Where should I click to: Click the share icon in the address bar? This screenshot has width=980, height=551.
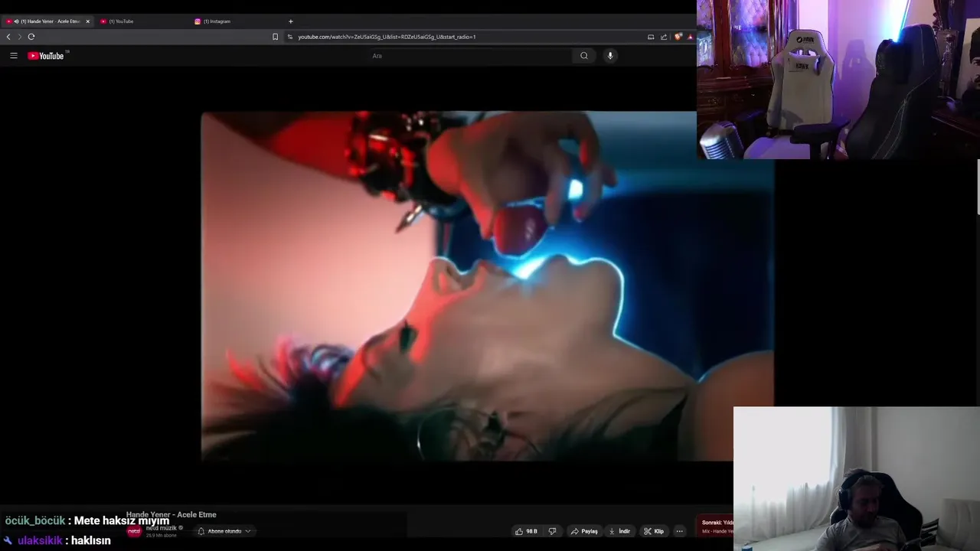tap(664, 37)
